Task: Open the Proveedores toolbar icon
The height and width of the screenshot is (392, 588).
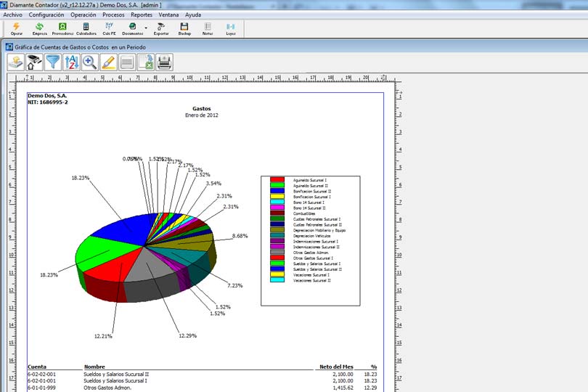Action: (62, 28)
